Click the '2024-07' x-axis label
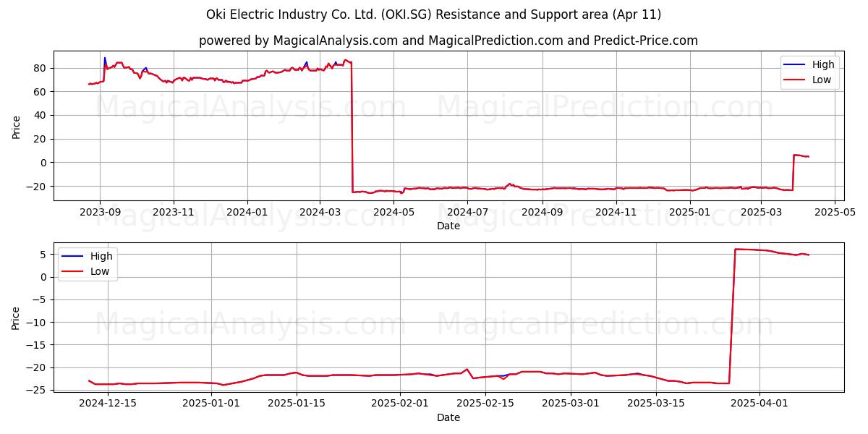Viewport: 868px width, 434px height. [467, 212]
